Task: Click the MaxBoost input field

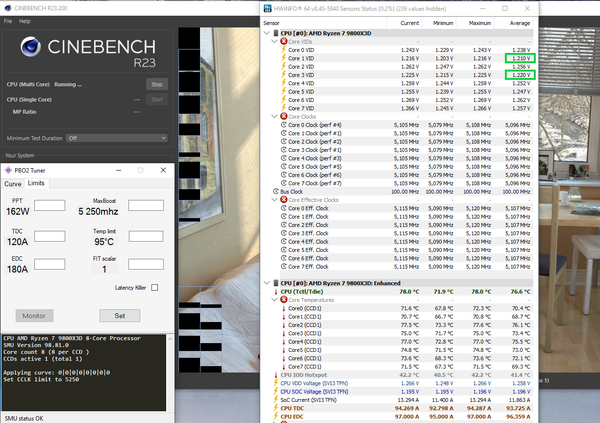Action: pyautogui.click(x=146, y=206)
